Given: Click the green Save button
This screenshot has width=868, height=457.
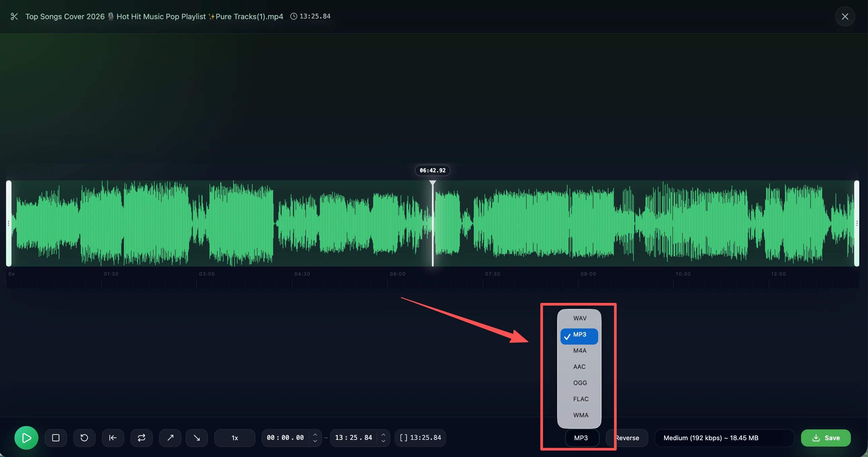Looking at the screenshot, I should click(x=826, y=438).
